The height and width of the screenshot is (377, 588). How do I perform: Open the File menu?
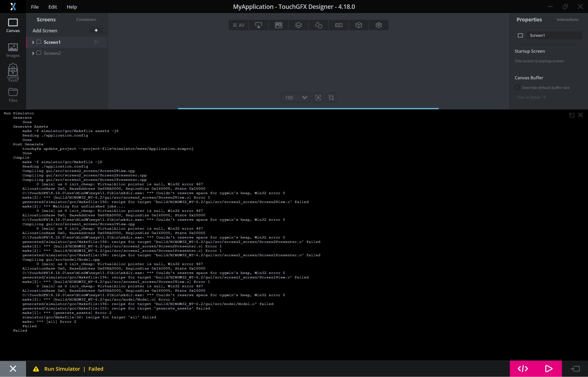[35, 7]
